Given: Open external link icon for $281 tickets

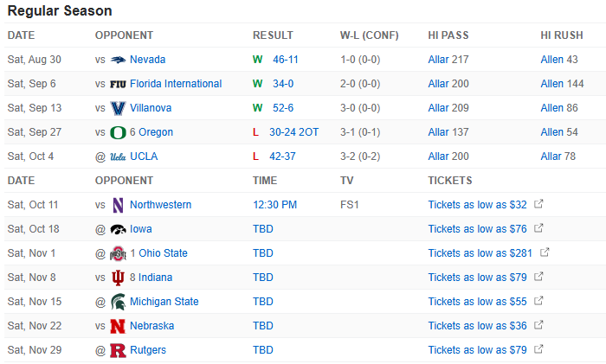Looking at the screenshot, I should point(545,253).
